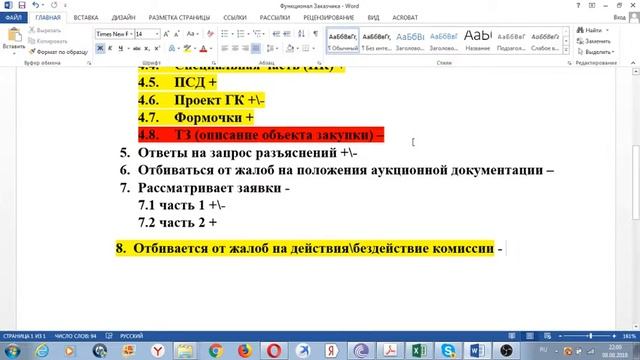Align text to the right
The height and width of the screenshot is (360, 640).
245,48
